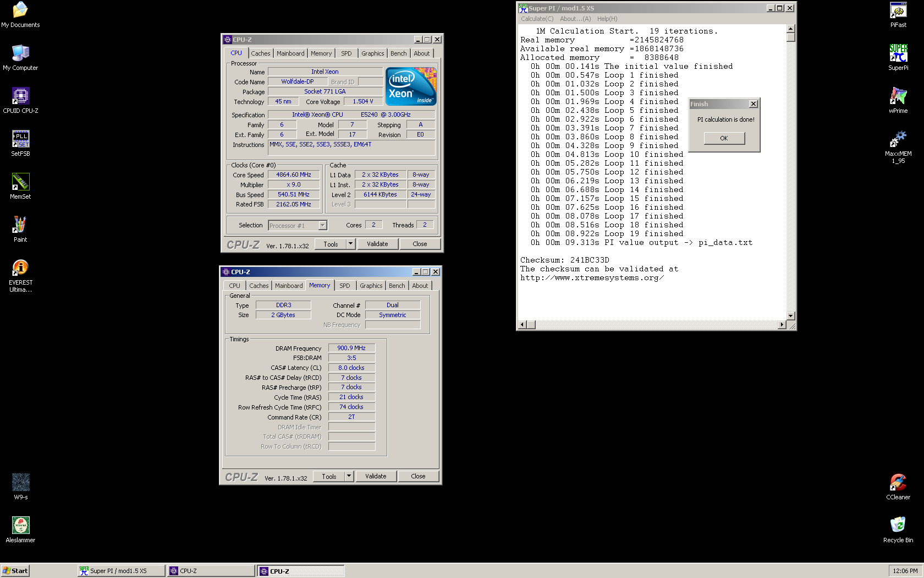The image size is (924, 578).
Task: Open the Windows Start menu
Action: pyautogui.click(x=15, y=571)
